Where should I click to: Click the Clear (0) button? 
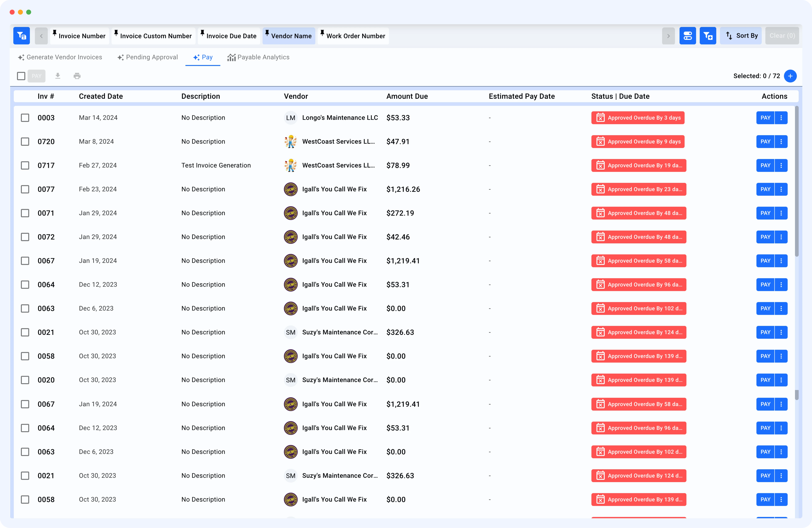tap(782, 35)
